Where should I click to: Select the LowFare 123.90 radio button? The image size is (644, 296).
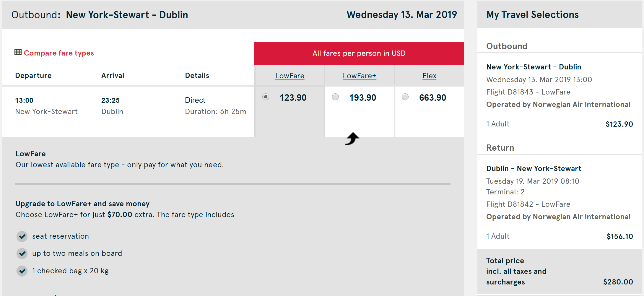[x=266, y=97]
